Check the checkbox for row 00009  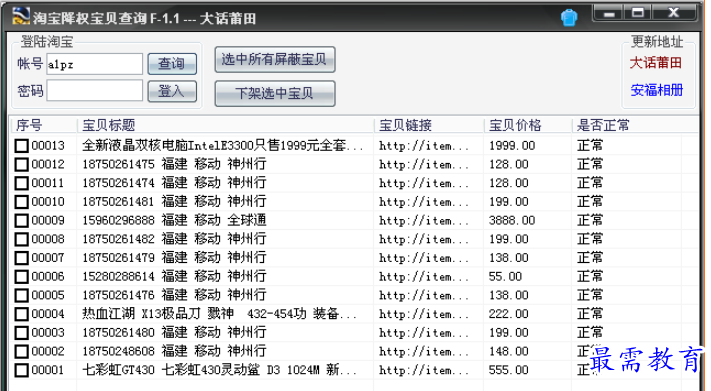pos(21,221)
